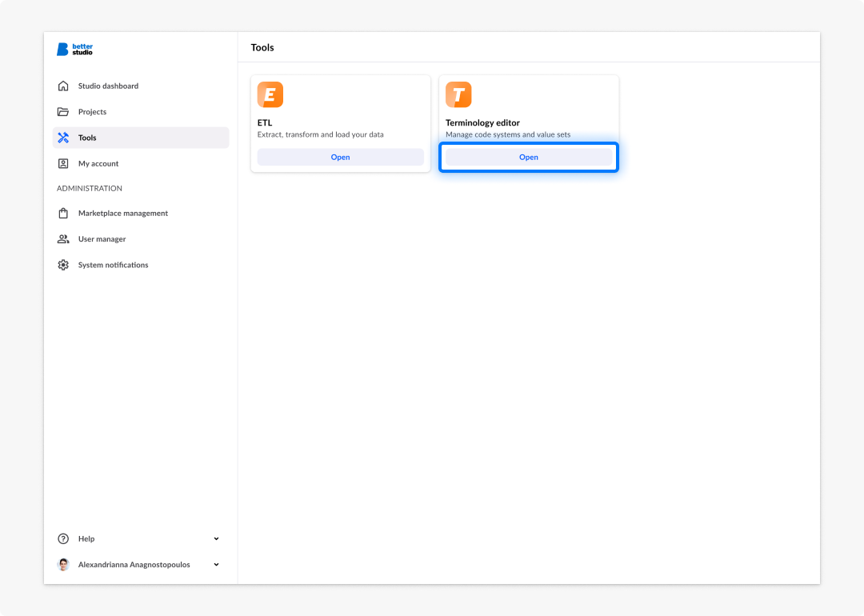864x616 pixels.
Task: Click the Projects folder icon
Action: pyautogui.click(x=63, y=112)
